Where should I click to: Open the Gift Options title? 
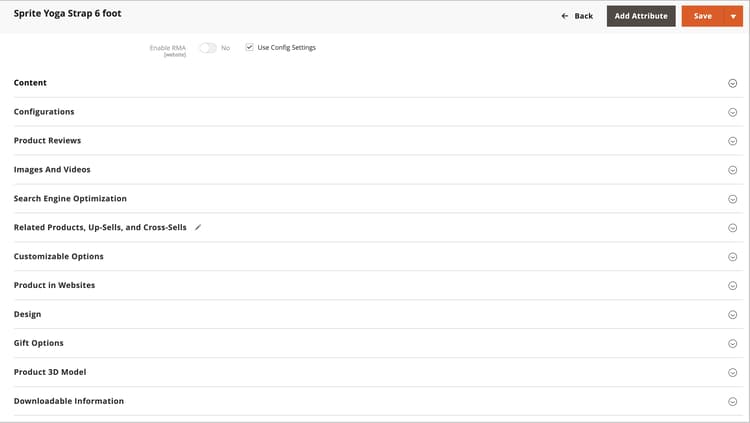pos(39,343)
